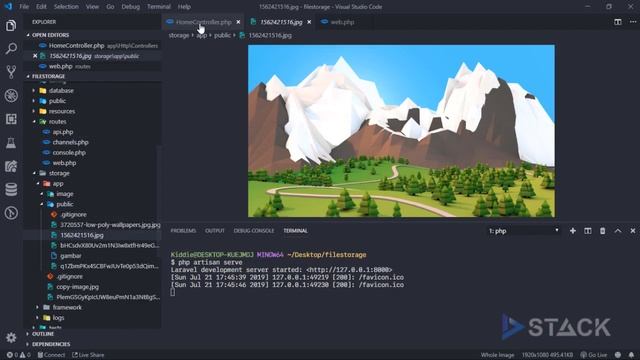
Task: Close the 1562421516.jpg editor tab
Action: point(309,22)
